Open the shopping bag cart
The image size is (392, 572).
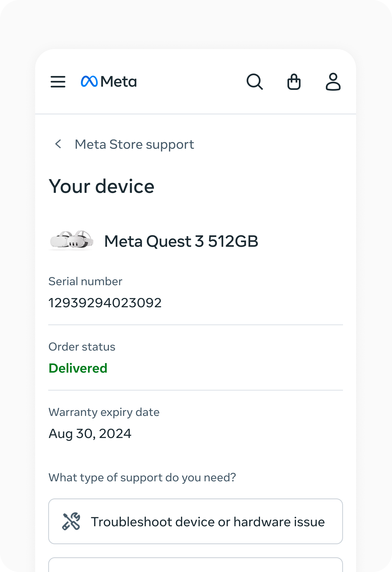click(294, 82)
